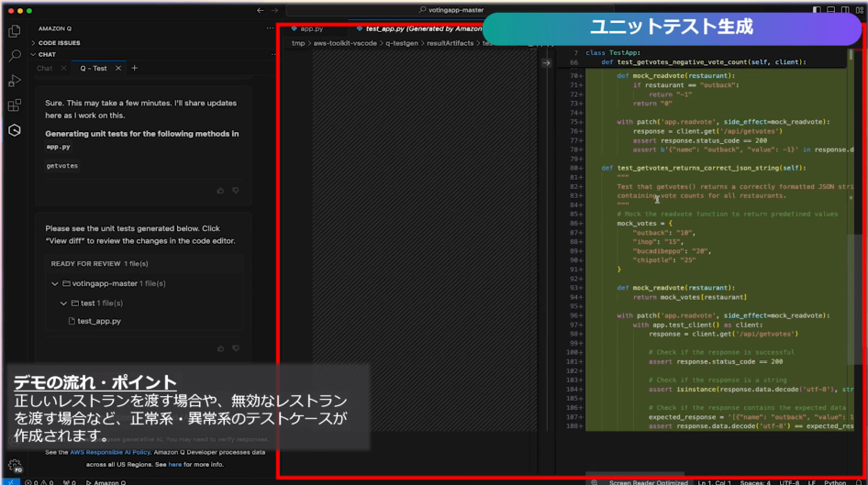This screenshot has width=868, height=485.
Task: Click the aws-toolkit-vscode breadcrumb
Action: coord(345,43)
